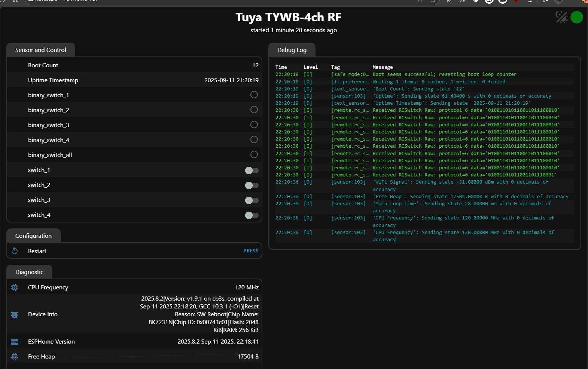Click the Restart row's circular arrow icon
The width and height of the screenshot is (588, 369).
(15, 251)
